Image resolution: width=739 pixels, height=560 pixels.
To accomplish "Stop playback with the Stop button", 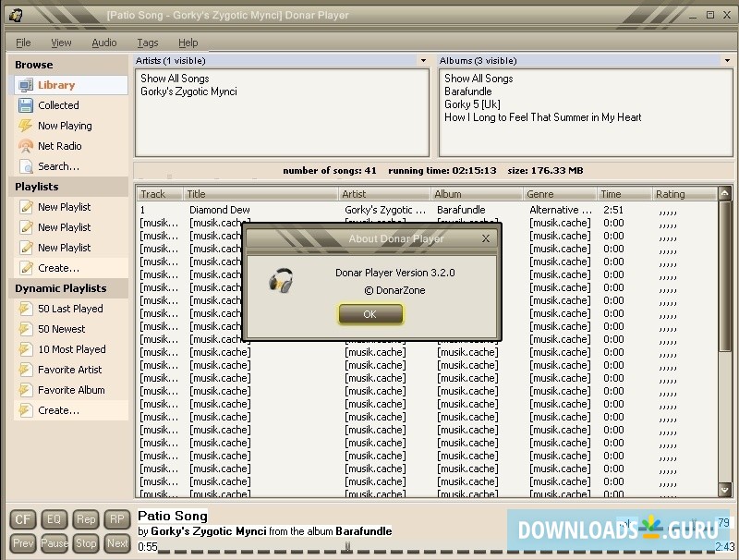I will [x=86, y=543].
